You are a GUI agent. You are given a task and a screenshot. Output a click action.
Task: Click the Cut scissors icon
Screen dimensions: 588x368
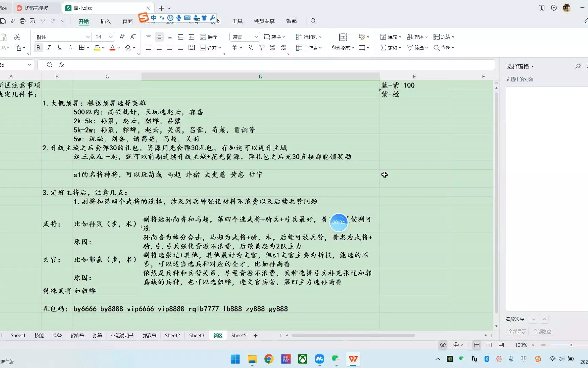(x=17, y=37)
